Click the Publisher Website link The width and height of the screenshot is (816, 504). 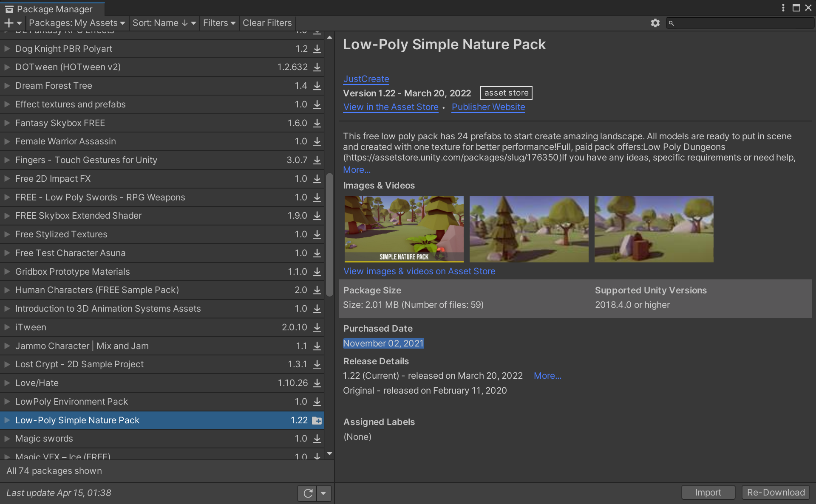coord(488,107)
